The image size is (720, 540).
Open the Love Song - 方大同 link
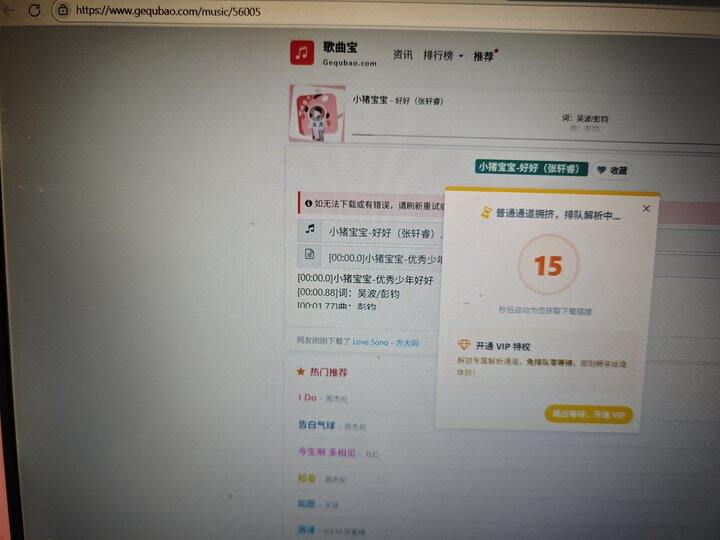point(385,342)
